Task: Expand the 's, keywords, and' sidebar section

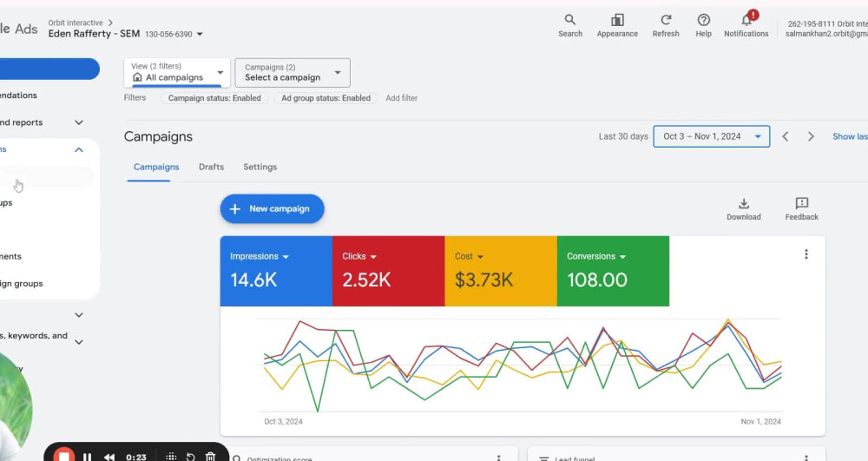Action: pos(79,342)
